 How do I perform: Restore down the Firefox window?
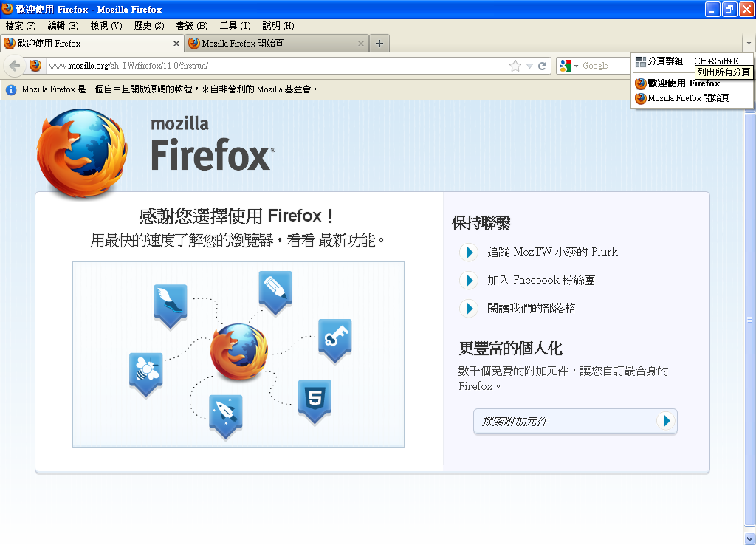coord(729,9)
